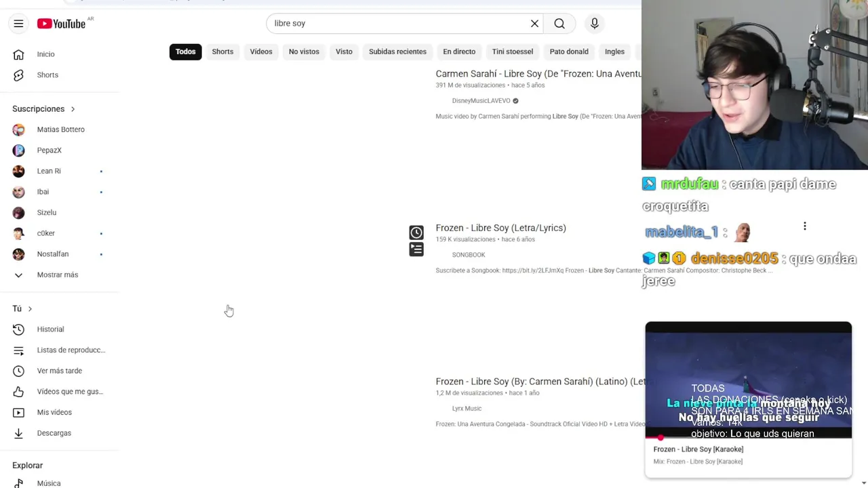Click Mix: Frozen - Libre Soy [Karaoke] text
868x488 pixels.
click(698, 462)
